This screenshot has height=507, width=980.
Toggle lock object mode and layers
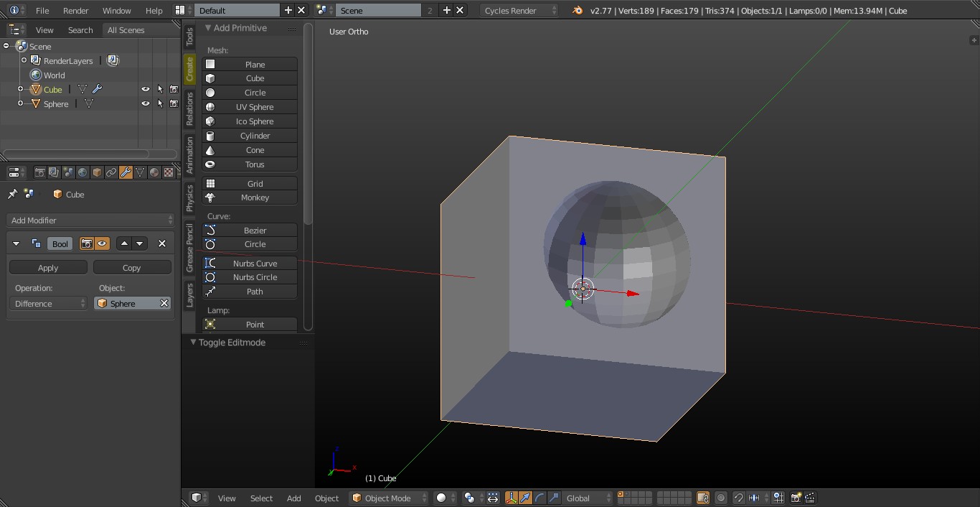[703, 498]
